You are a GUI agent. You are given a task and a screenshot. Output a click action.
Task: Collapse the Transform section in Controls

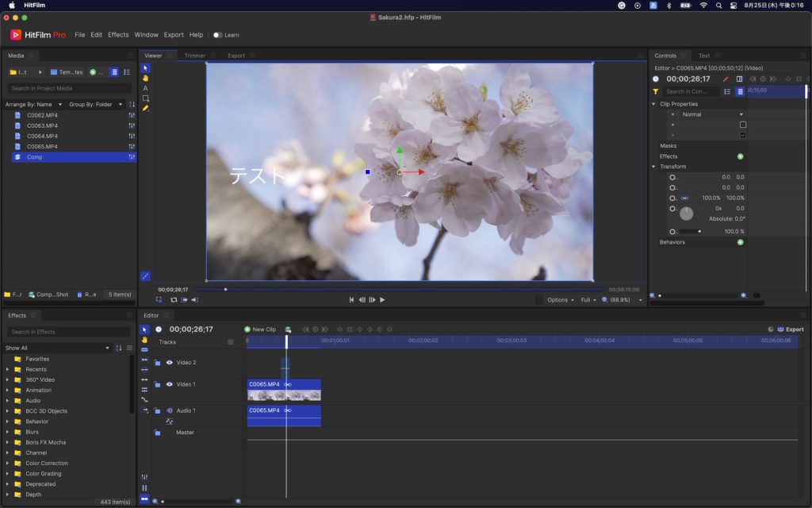(x=653, y=167)
